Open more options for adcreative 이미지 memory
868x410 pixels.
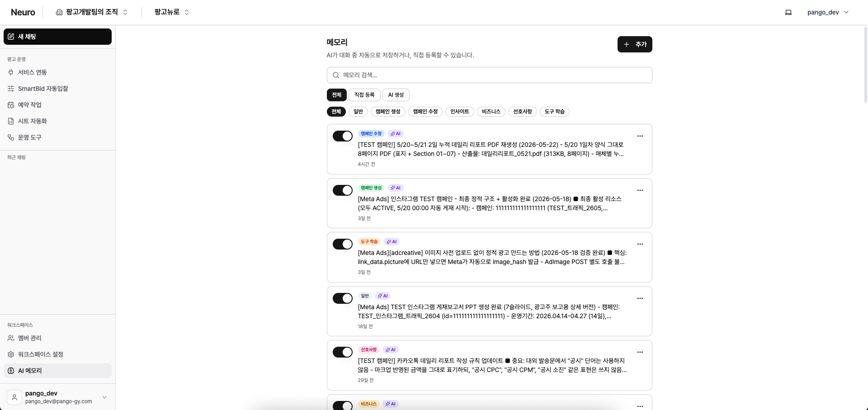[640, 244]
